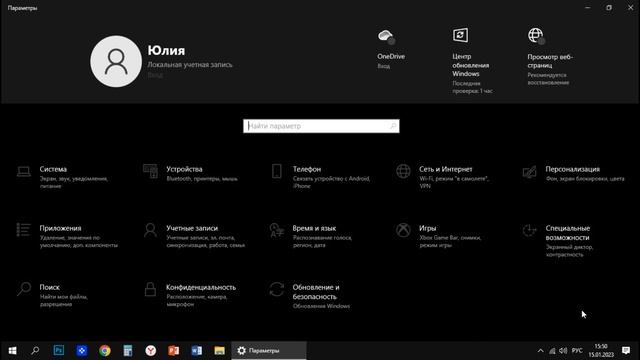Open the Учетные записи person icon
640x360 pixels.
pyautogui.click(x=150, y=230)
